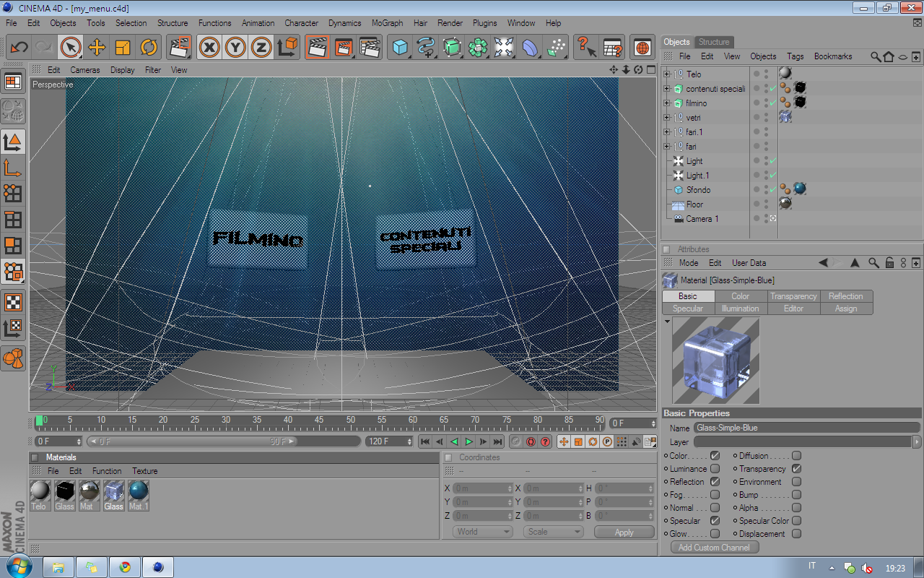Screen dimensions: 924x578
Task: Enable the Fog channel checkbox
Action: point(715,495)
